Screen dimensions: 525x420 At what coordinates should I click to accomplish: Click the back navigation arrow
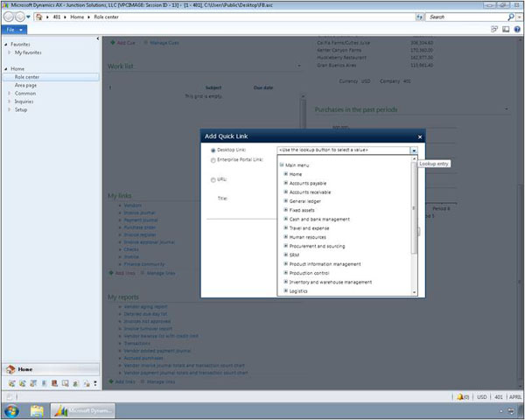[x=9, y=17]
